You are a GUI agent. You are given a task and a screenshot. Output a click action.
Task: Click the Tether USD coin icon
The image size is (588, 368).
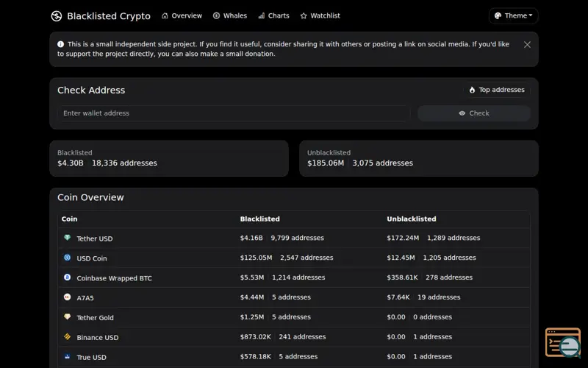67,237
